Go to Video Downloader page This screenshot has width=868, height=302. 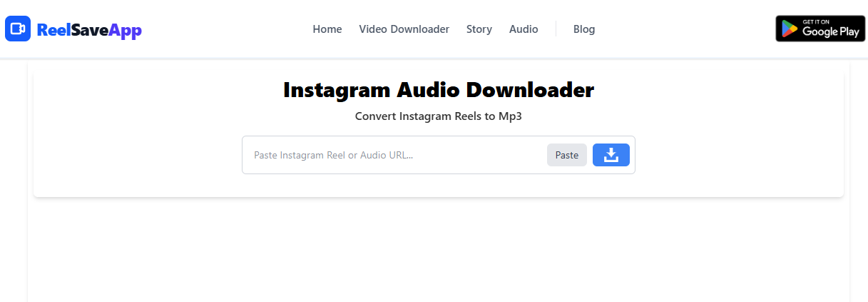(404, 29)
